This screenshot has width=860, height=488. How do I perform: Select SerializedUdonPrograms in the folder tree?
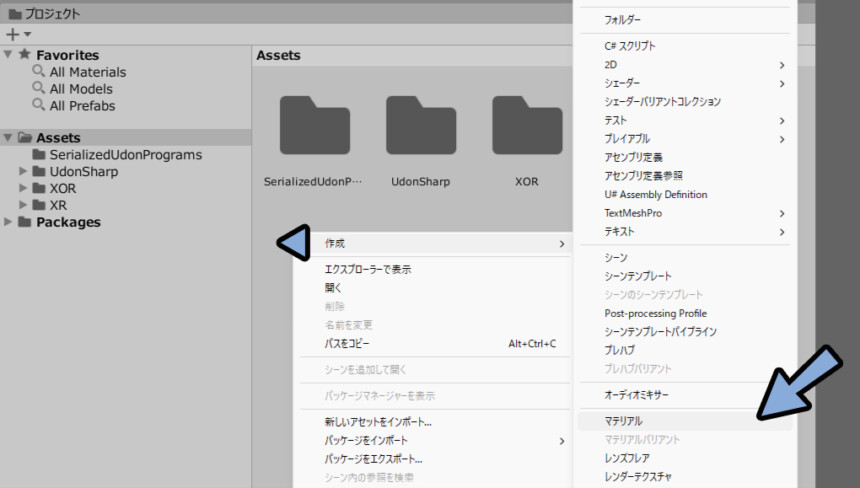(x=126, y=155)
